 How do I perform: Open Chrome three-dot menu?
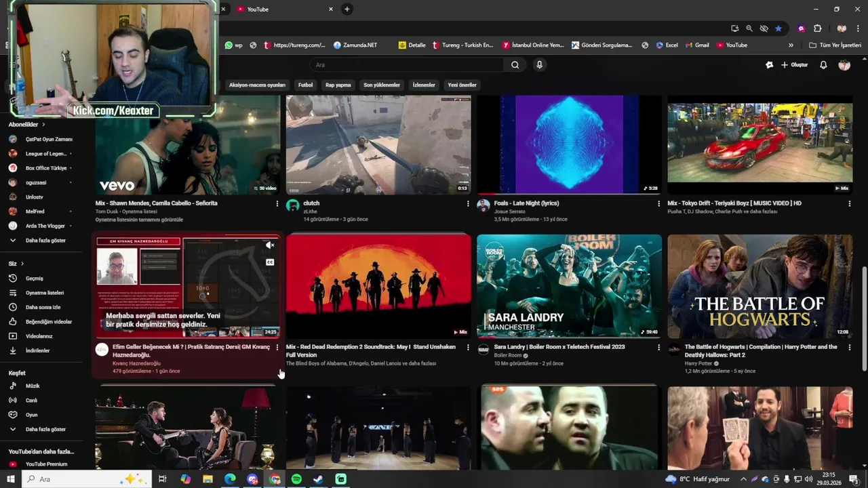(858, 28)
